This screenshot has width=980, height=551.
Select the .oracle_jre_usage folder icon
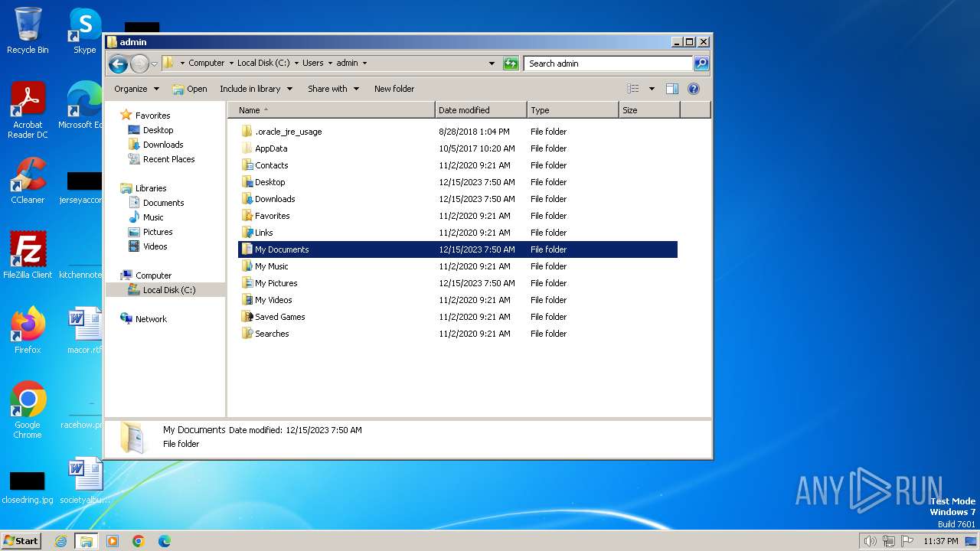[247, 132]
